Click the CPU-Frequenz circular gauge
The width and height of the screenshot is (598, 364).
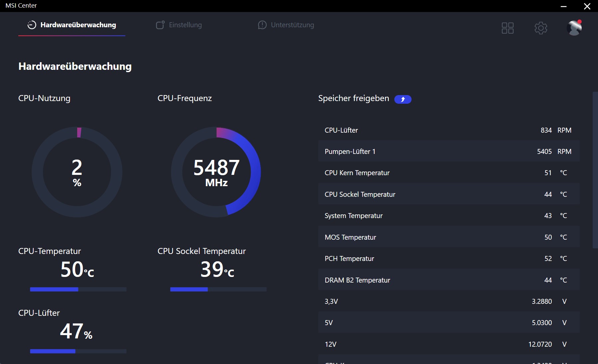[x=216, y=172]
